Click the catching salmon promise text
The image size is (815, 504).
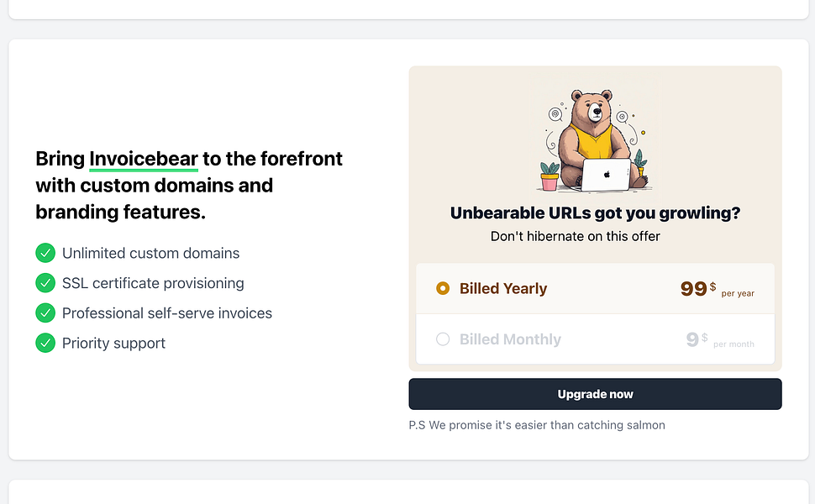coord(536,425)
